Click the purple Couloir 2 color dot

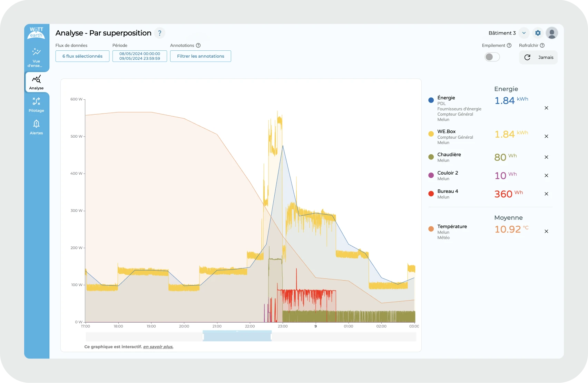click(431, 175)
